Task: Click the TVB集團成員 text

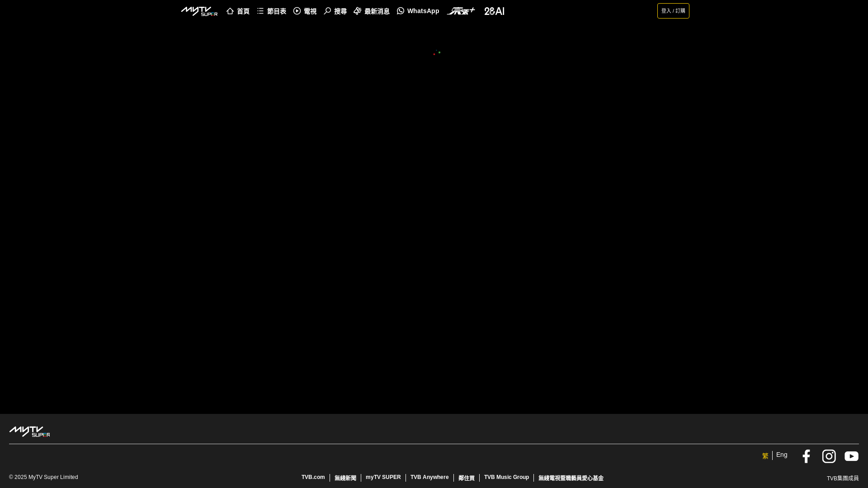Action: pos(843,479)
